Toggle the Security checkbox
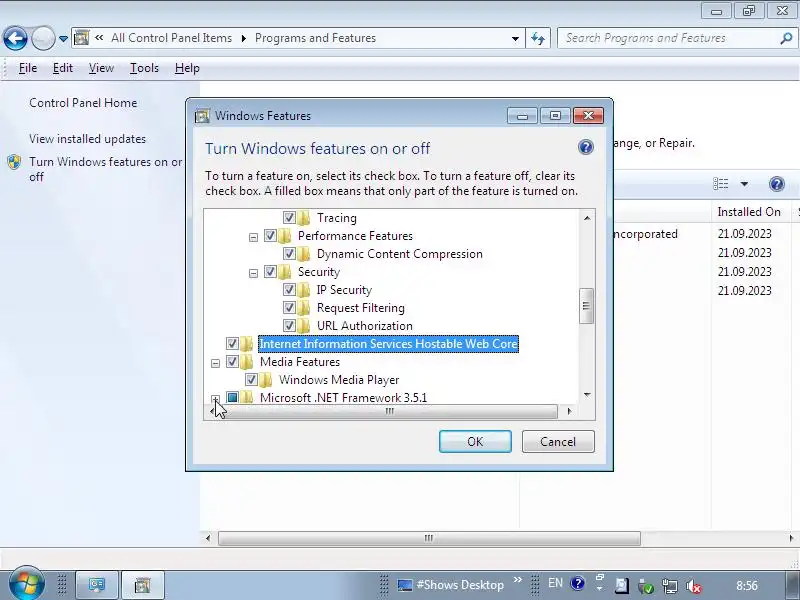This screenshot has width=800, height=600. coord(270,271)
